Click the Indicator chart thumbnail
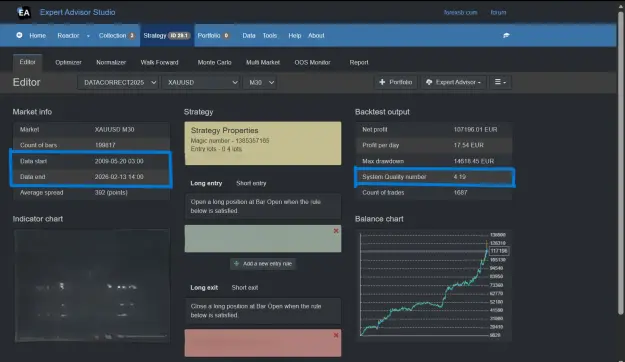625x362 pixels. coord(92,285)
